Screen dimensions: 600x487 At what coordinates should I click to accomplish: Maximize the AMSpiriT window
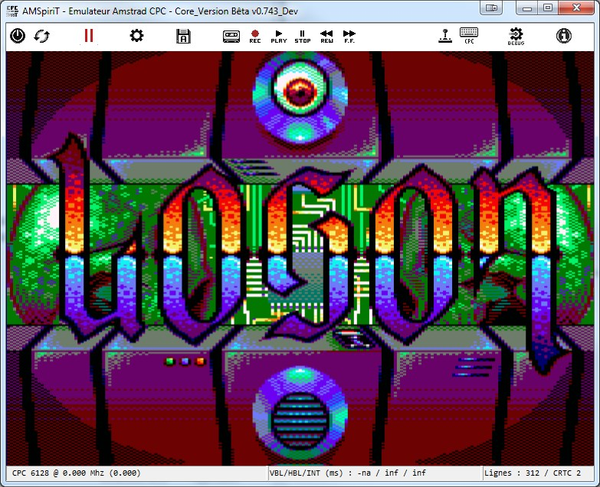click(548, 7)
